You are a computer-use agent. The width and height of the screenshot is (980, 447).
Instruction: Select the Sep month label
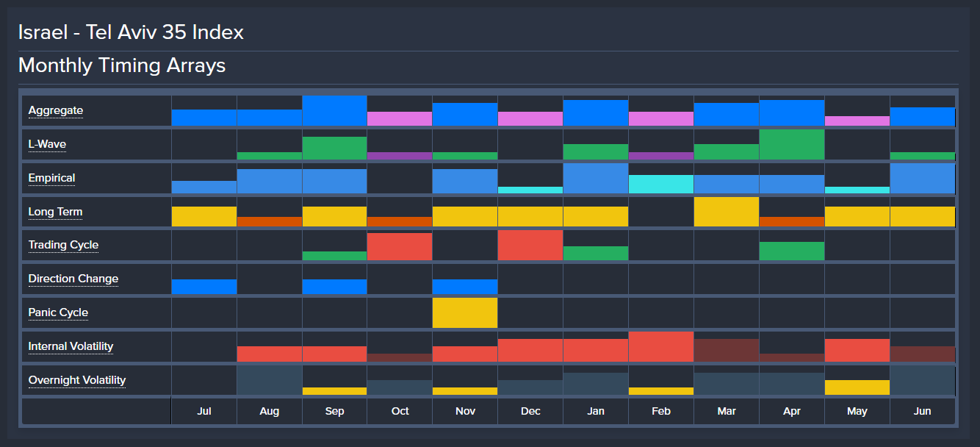point(335,411)
